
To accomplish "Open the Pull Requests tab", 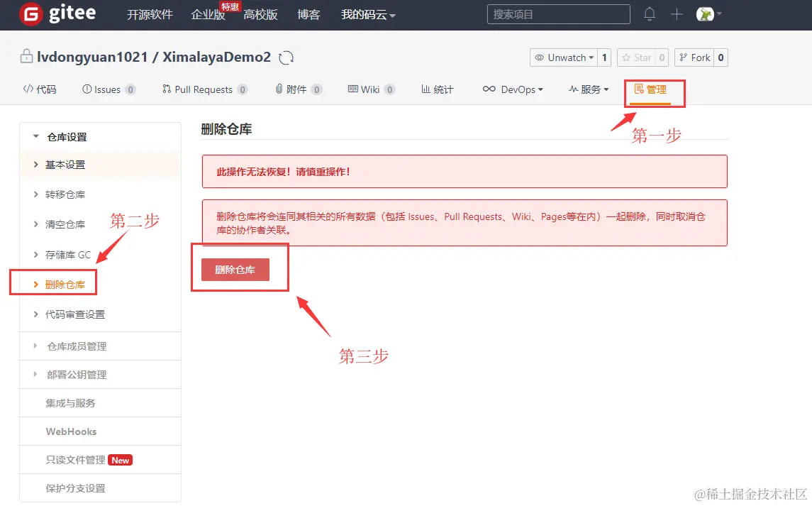I will click(x=204, y=89).
